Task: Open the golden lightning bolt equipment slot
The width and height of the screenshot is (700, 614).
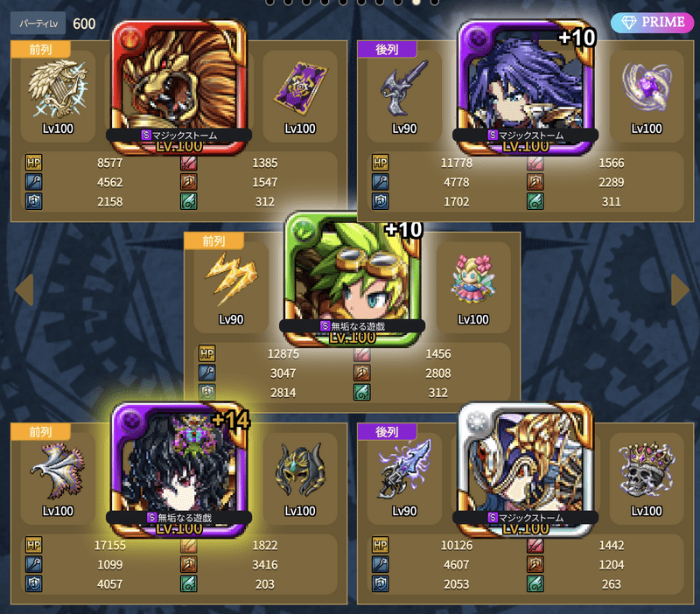Action: (231, 287)
